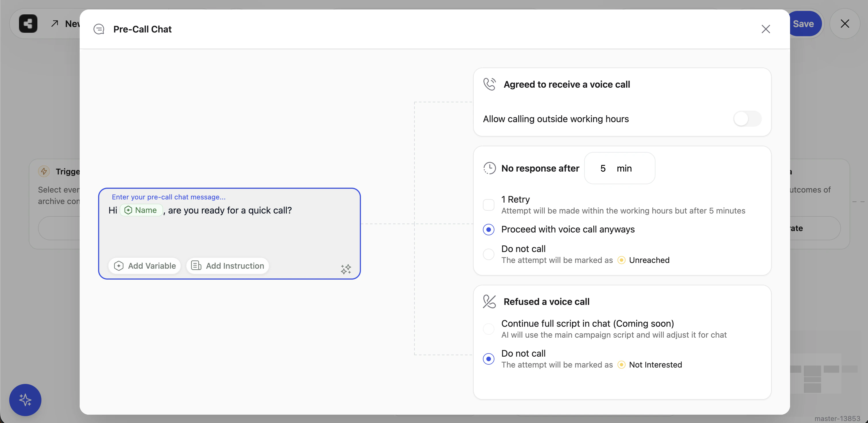Click the Save button
Image resolution: width=868 pixels, height=423 pixels.
804,23
